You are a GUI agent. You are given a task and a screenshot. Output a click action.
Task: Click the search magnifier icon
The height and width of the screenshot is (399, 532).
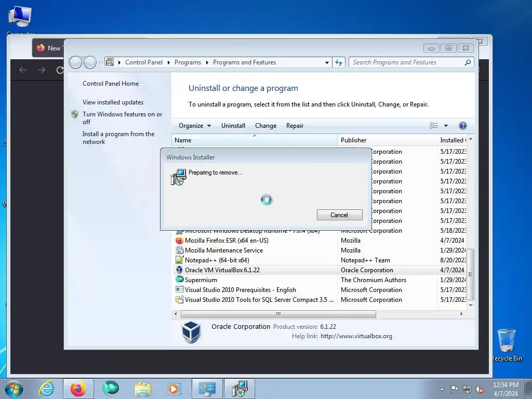tap(468, 62)
